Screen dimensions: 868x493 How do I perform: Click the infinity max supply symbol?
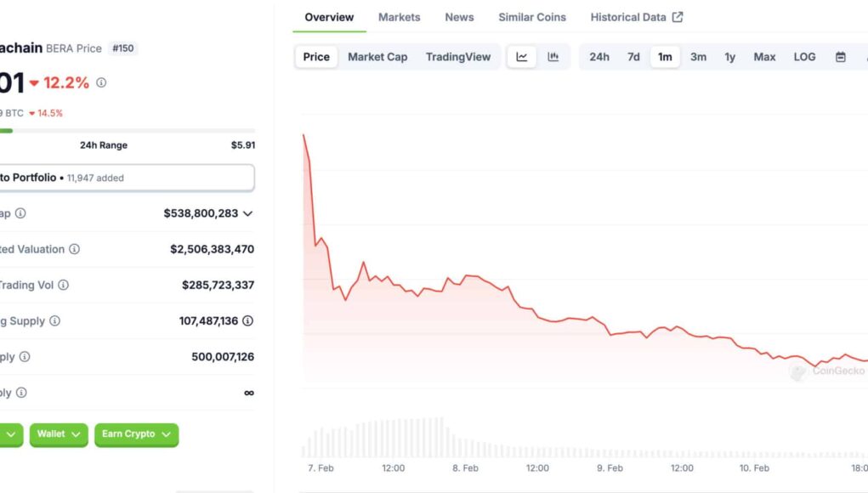tap(249, 393)
